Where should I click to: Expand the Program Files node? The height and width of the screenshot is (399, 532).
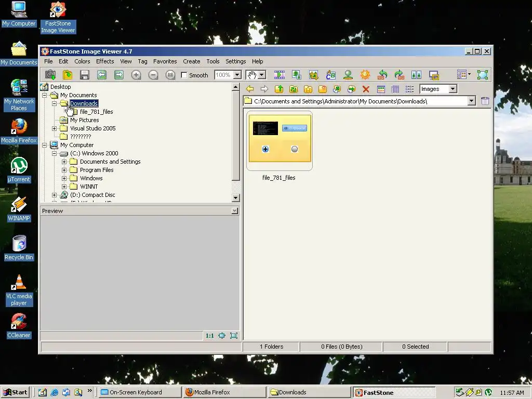tap(64, 170)
